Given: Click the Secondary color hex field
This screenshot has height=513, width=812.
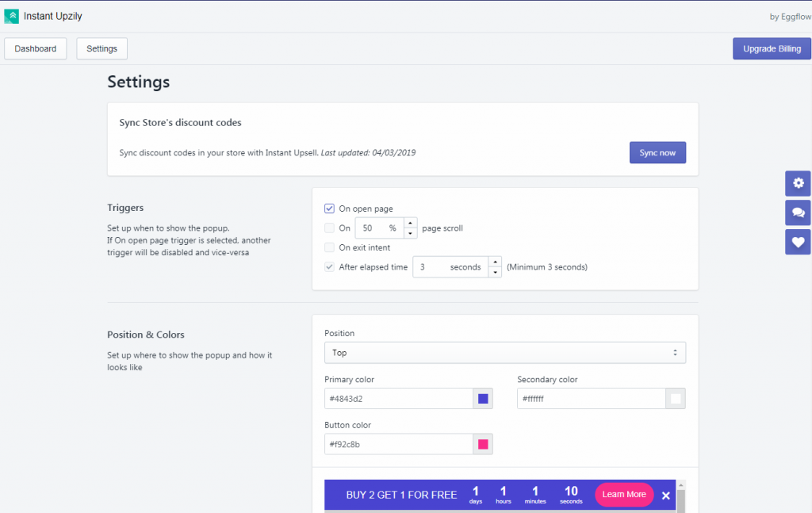Looking at the screenshot, I should 592,399.
